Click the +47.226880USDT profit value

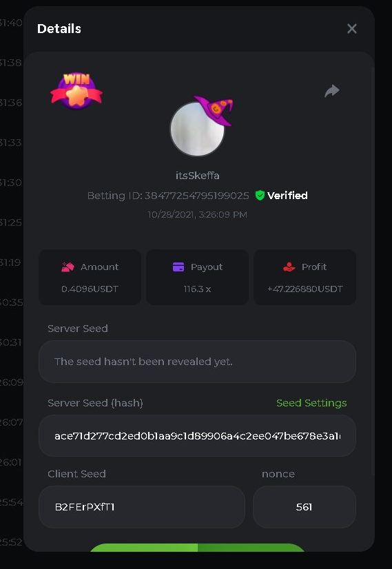(x=305, y=289)
